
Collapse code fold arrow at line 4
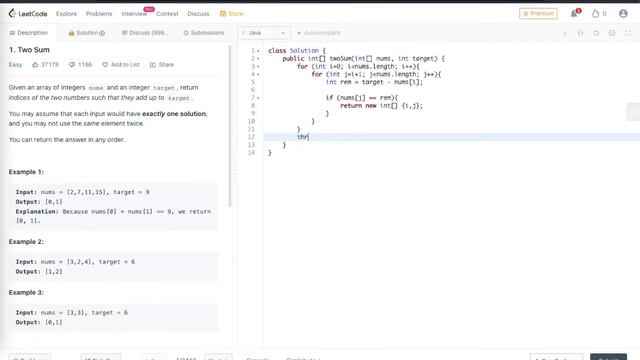258,74
